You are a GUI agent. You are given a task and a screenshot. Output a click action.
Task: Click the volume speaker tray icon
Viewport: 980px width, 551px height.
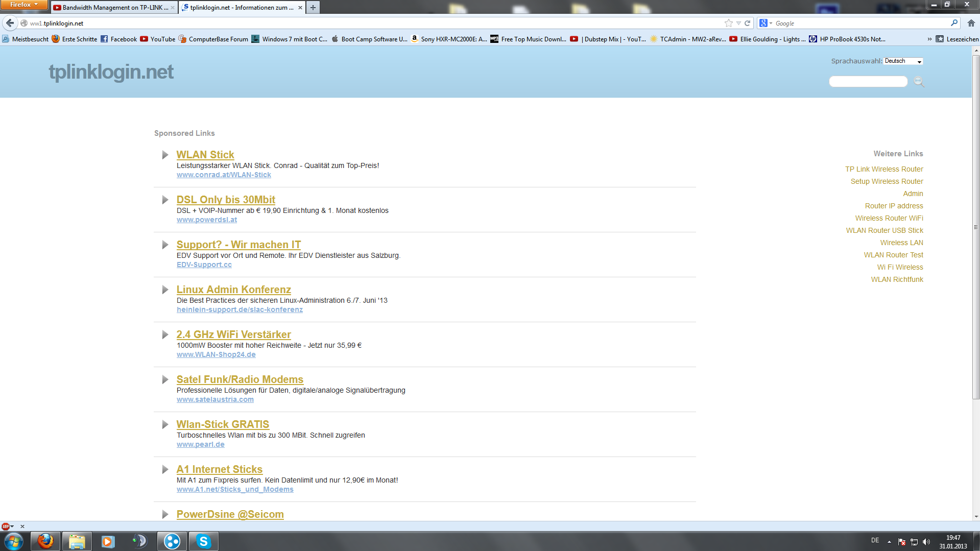click(x=926, y=542)
